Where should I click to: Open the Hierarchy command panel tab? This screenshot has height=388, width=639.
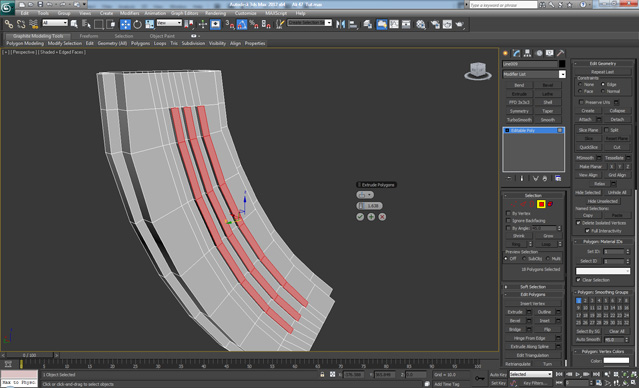click(x=527, y=53)
